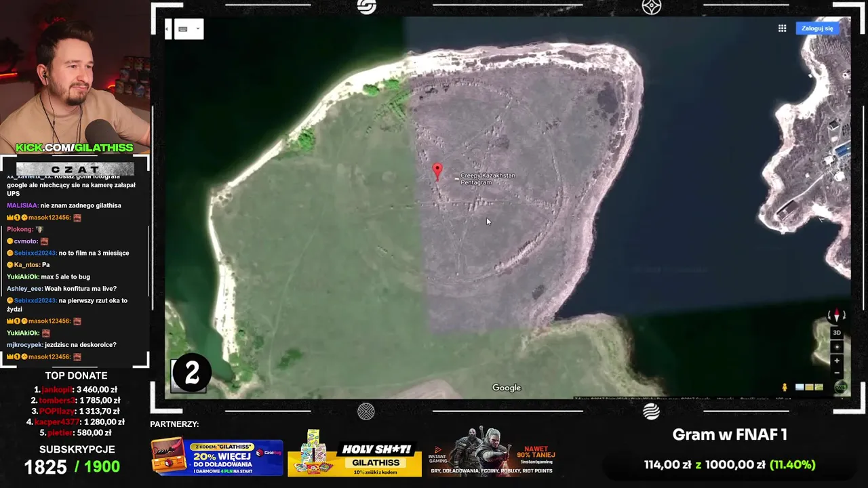Click the streamer webcam feed
868x488 pixels.
pos(75,77)
